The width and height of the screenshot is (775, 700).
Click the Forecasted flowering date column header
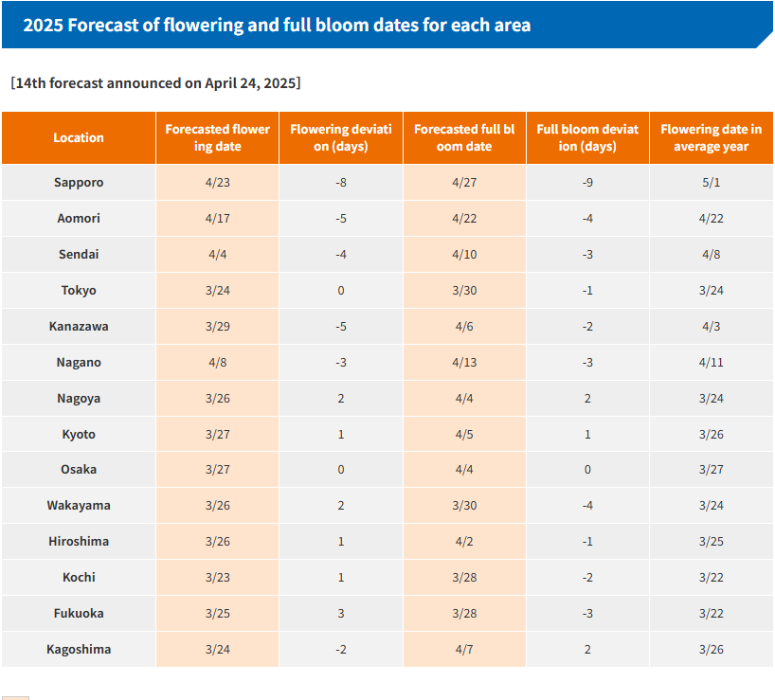coord(218,137)
